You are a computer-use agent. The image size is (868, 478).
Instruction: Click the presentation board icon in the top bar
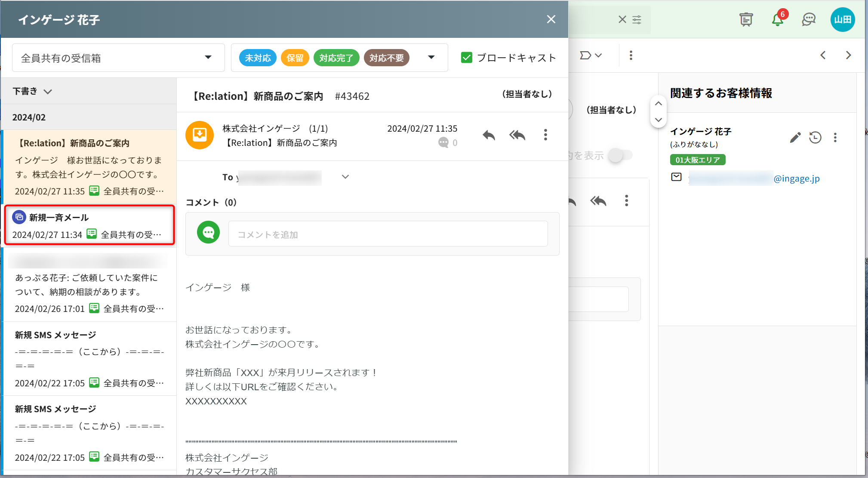[746, 20]
